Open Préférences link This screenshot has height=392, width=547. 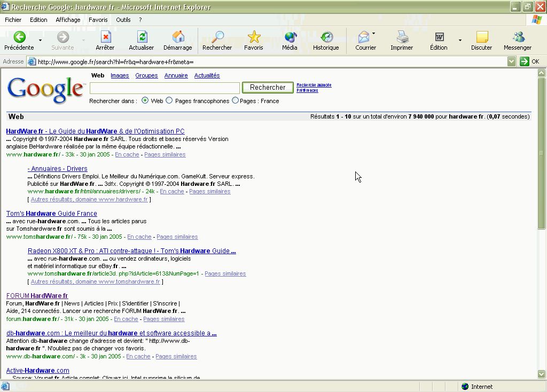point(307,90)
